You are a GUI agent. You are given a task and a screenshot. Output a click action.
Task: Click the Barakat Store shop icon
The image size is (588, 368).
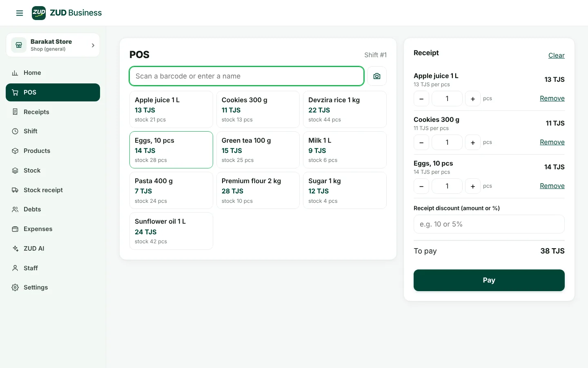pyautogui.click(x=19, y=45)
